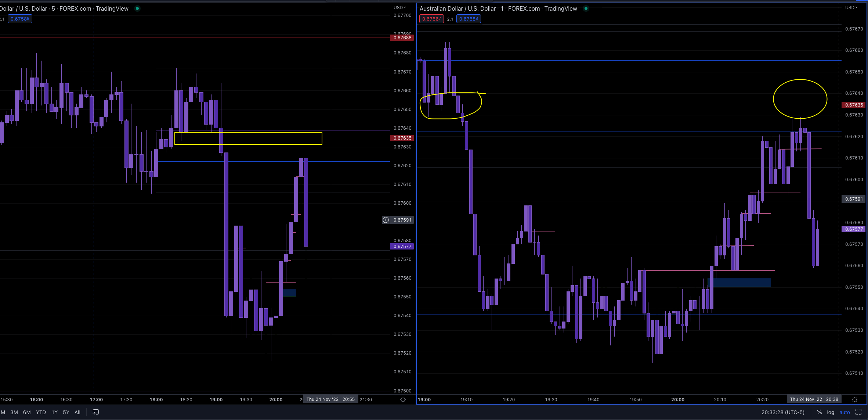
Task: Open timezone menu showing UTC-5
Action: [783, 412]
